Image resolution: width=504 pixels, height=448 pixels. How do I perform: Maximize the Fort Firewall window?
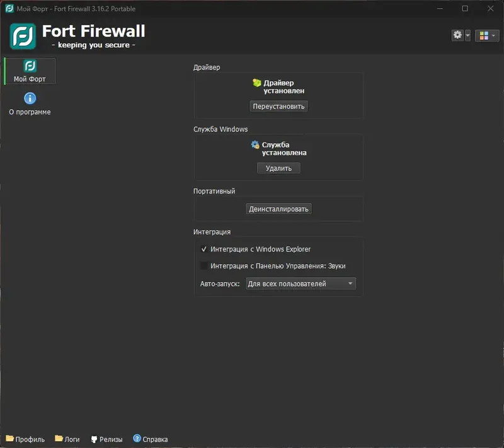(x=465, y=9)
